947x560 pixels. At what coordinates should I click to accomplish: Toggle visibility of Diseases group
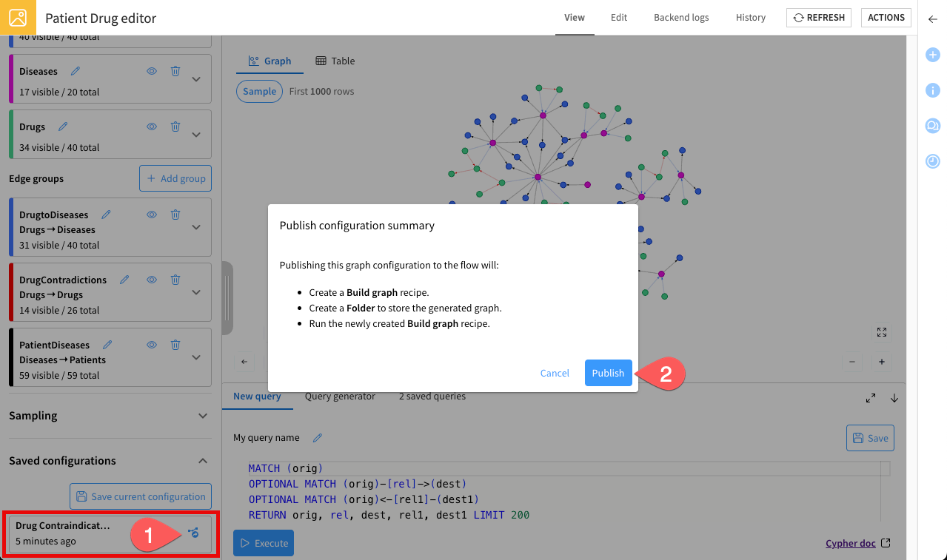click(152, 71)
